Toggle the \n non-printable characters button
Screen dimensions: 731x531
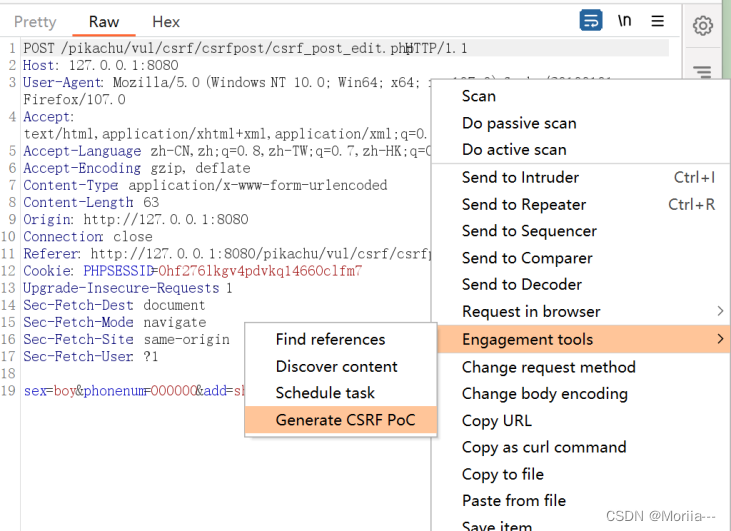624,21
